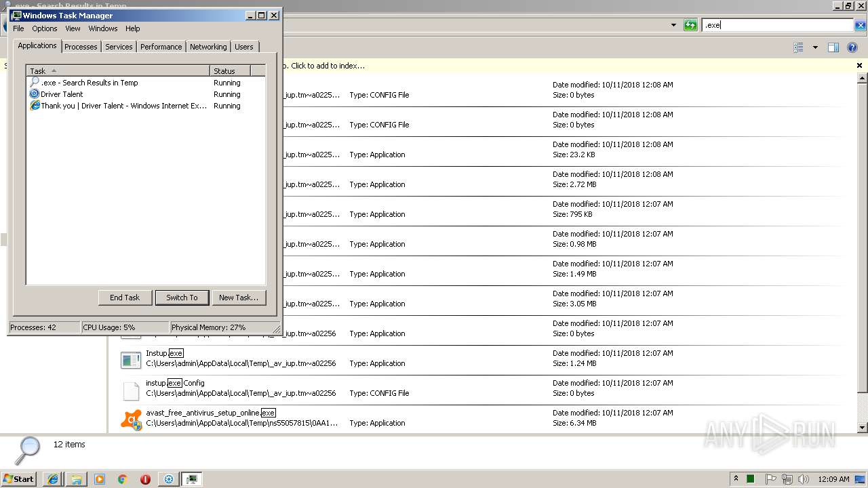Switch to the Performance tab
The width and height of the screenshot is (868, 488).
coord(161,47)
